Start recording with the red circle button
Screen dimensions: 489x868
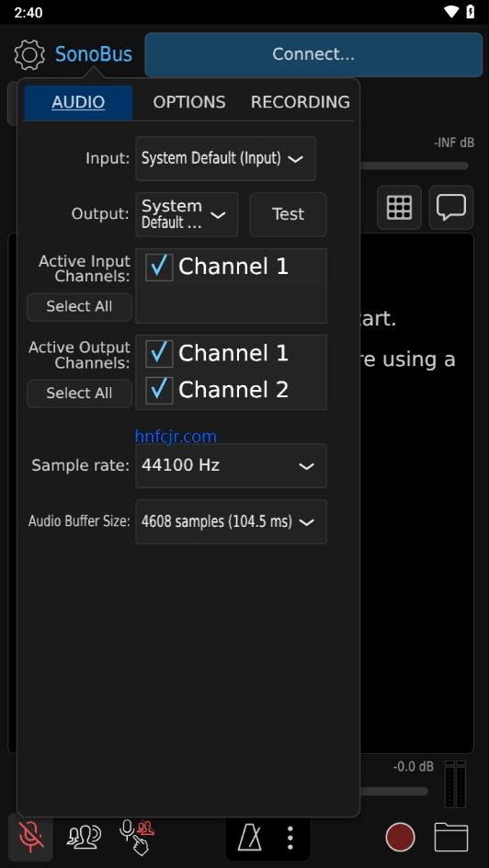[x=400, y=837]
